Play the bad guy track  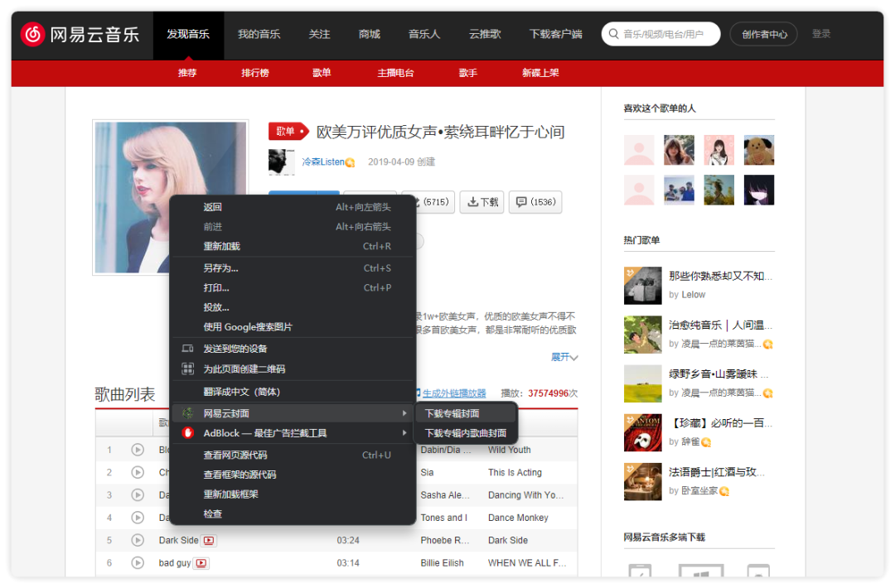click(138, 563)
